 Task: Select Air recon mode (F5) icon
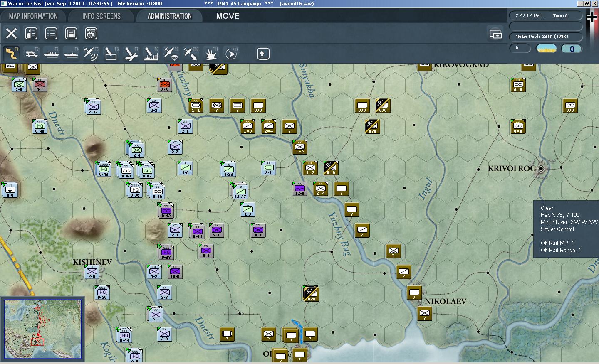pyautogui.click(x=91, y=54)
